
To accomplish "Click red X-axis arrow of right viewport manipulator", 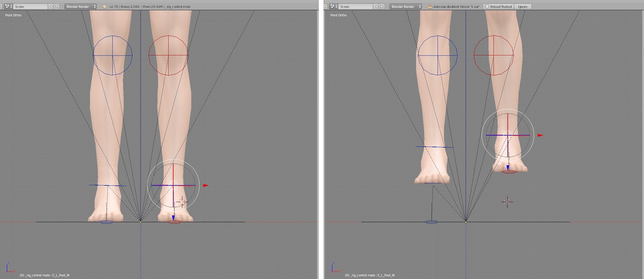I will pyautogui.click(x=540, y=135).
